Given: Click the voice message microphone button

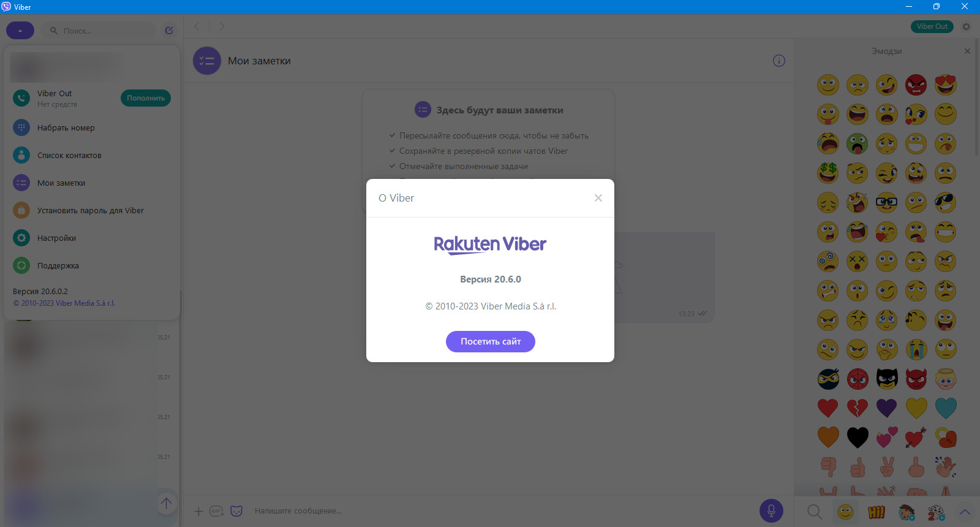Looking at the screenshot, I should [x=771, y=510].
